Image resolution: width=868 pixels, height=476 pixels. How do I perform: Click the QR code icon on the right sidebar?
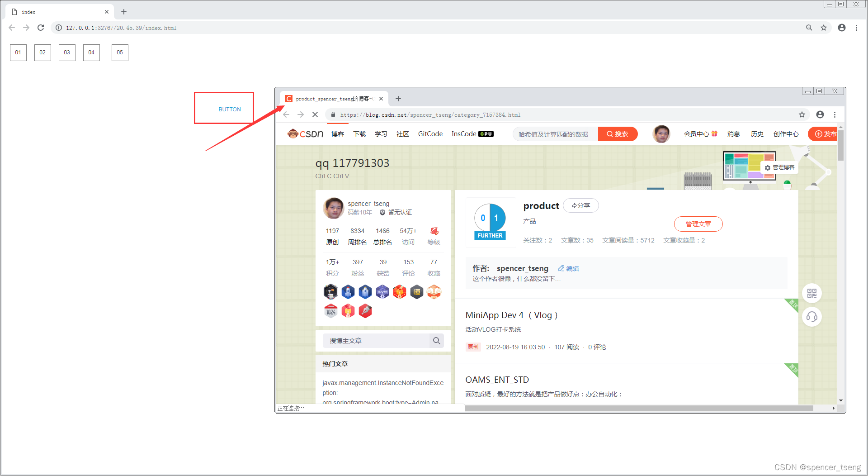(811, 293)
